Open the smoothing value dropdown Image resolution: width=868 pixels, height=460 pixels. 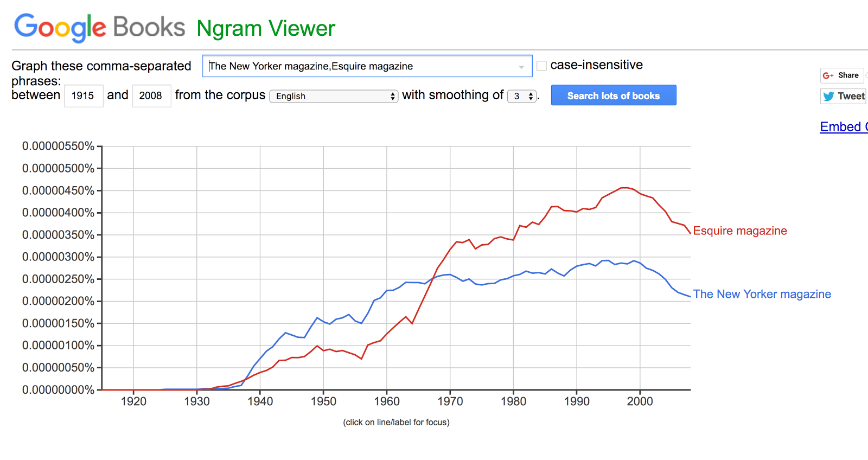522,96
